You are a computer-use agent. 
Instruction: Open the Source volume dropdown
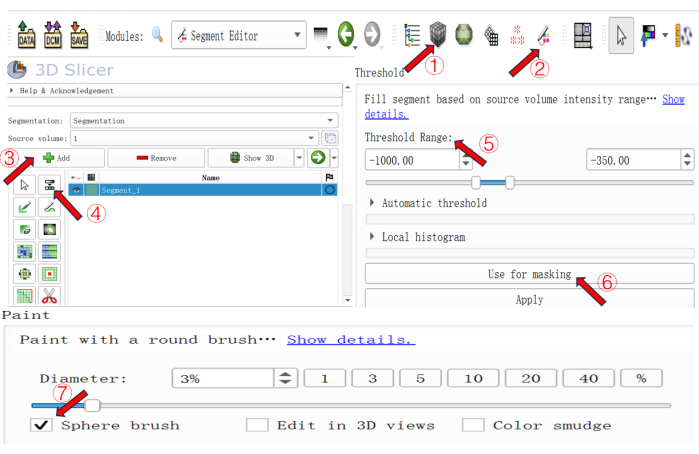point(194,138)
